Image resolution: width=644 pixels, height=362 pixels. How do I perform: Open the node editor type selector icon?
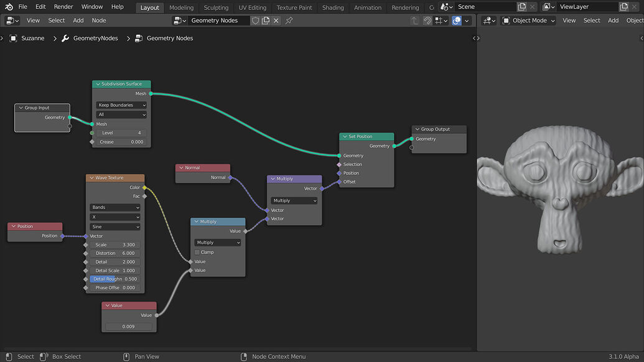click(x=12, y=21)
